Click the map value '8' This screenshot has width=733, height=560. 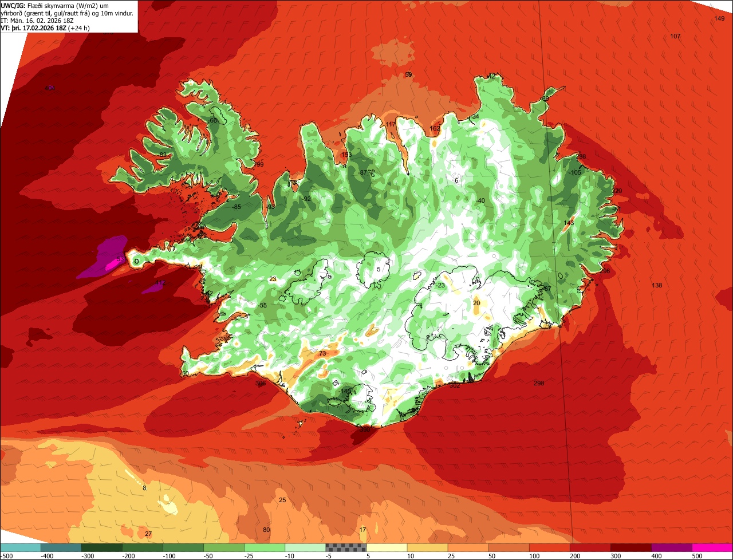(144, 488)
